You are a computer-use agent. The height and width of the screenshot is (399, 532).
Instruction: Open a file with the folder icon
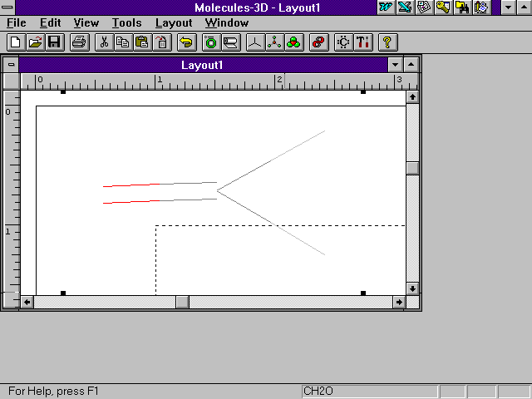(35, 42)
